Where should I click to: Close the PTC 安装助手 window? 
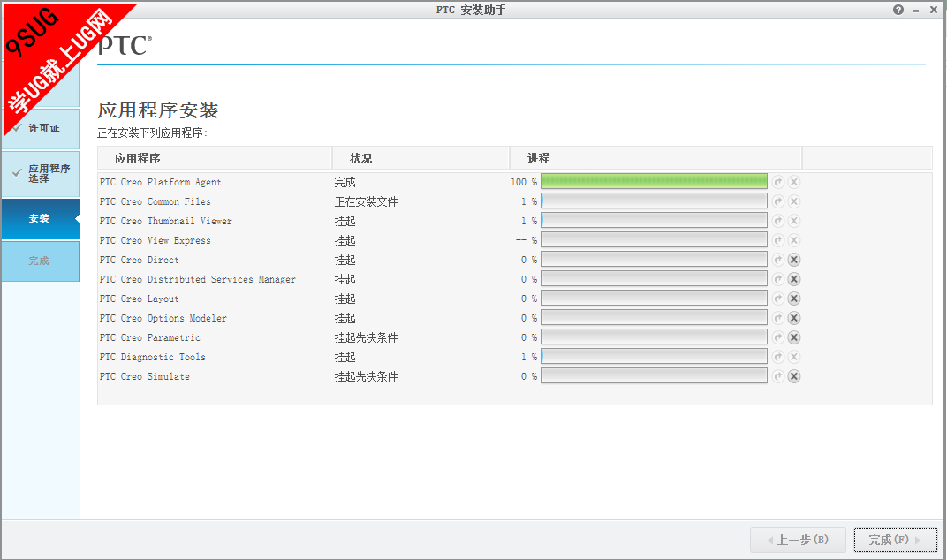coord(934,10)
